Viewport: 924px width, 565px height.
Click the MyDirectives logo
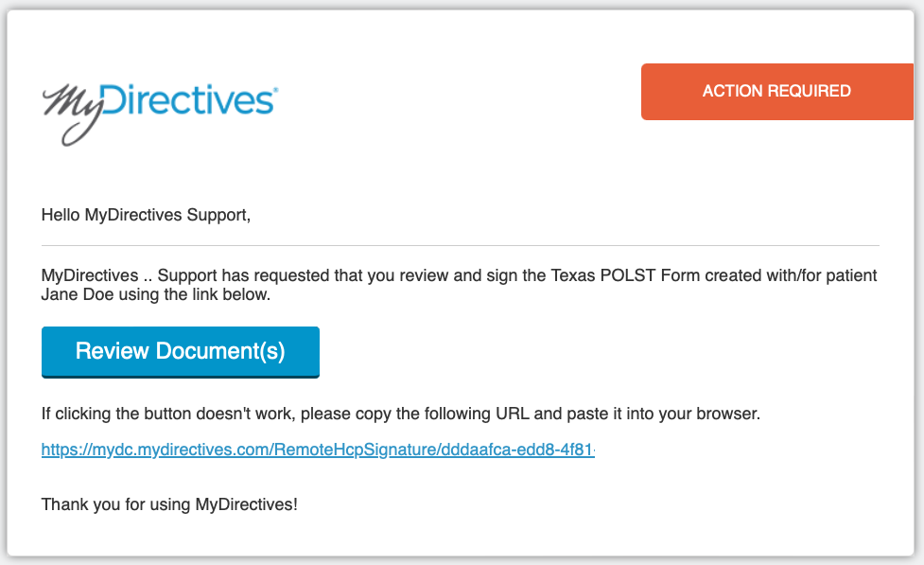click(x=159, y=114)
